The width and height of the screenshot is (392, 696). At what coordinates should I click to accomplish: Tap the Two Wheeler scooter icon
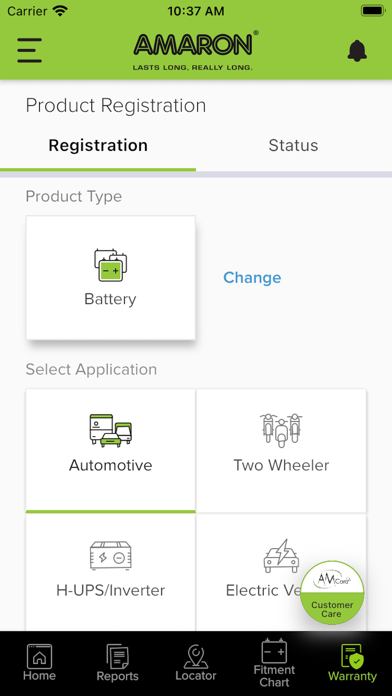point(281,430)
